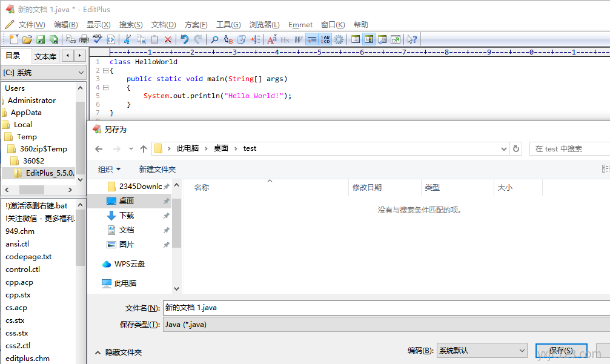Click the 保存(S) button
This screenshot has width=610, height=364.
561,351
